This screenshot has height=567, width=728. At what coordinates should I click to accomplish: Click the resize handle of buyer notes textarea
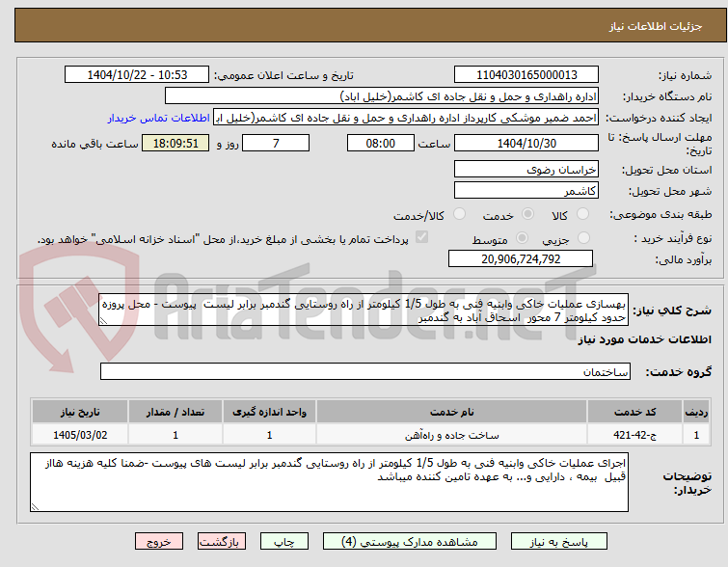tap(35, 507)
